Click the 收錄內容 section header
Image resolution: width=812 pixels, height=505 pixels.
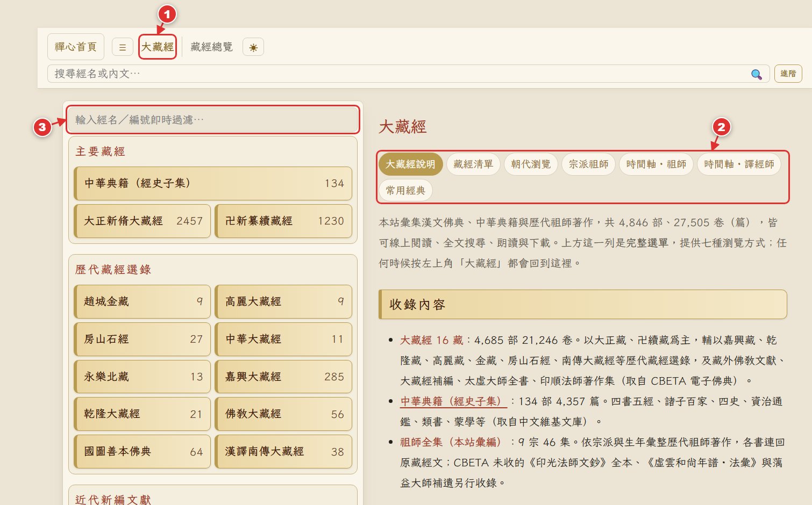(x=583, y=305)
